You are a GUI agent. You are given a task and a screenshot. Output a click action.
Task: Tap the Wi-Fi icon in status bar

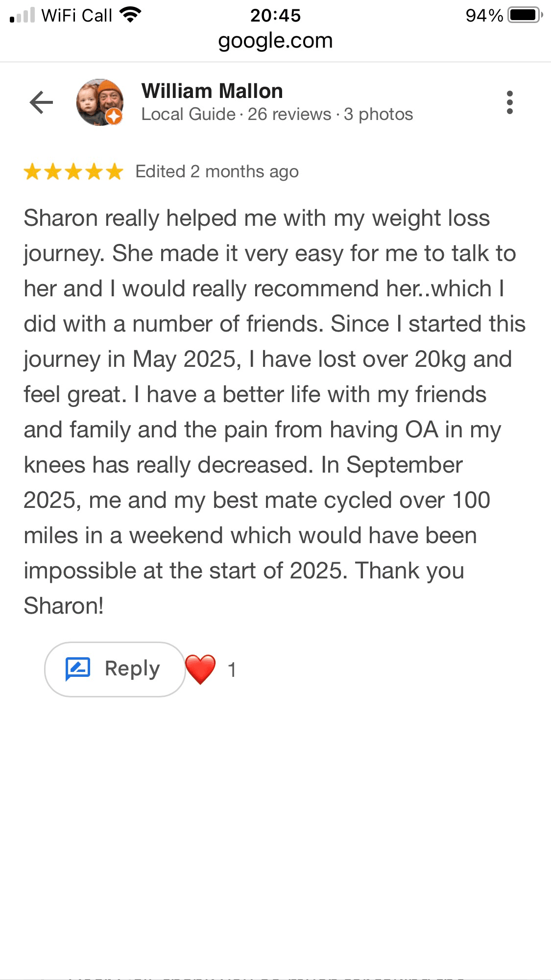(x=130, y=15)
